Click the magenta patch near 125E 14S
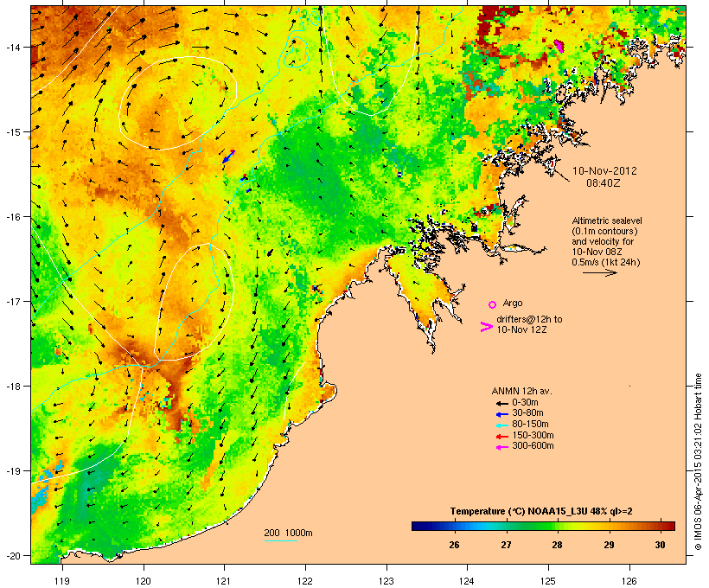This screenshot has height=588, width=709. point(559,46)
